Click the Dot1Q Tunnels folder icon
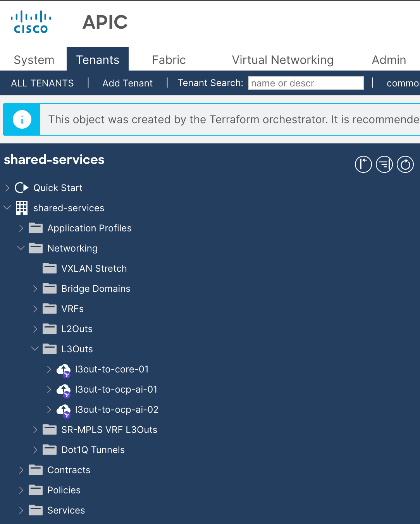Screen dimensions: 420x524 click(50, 450)
